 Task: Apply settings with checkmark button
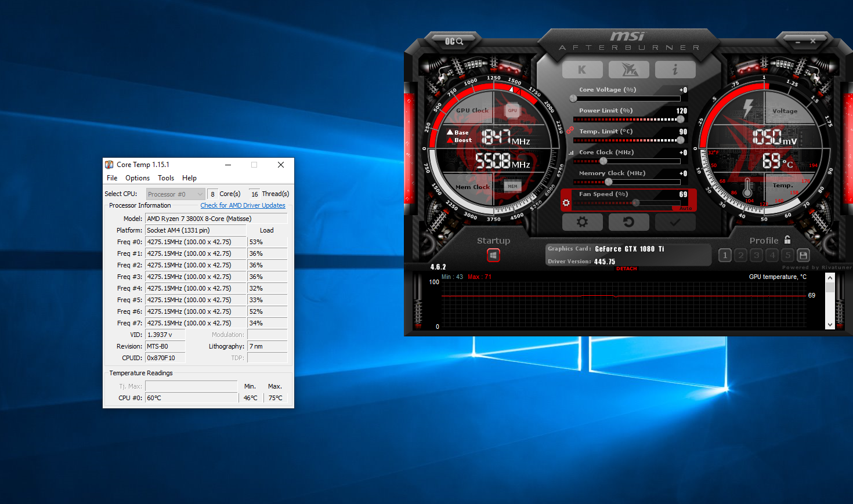675,222
